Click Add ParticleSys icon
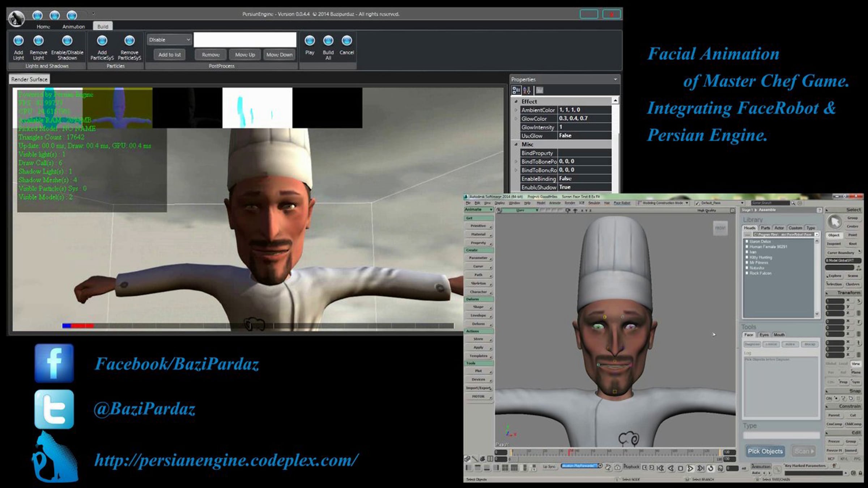 click(102, 40)
